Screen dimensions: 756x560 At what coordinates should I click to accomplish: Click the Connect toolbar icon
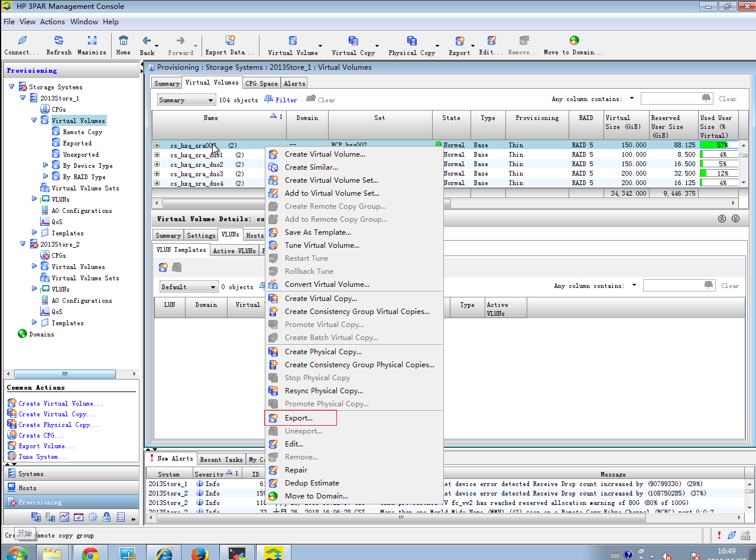[x=22, y=41]
